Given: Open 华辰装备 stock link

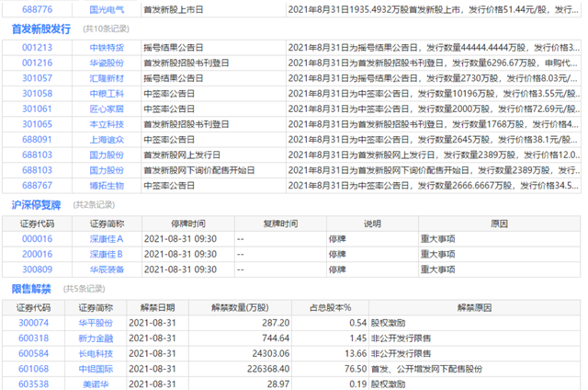Looking at the screenshot, I should (x=107, y=270).
